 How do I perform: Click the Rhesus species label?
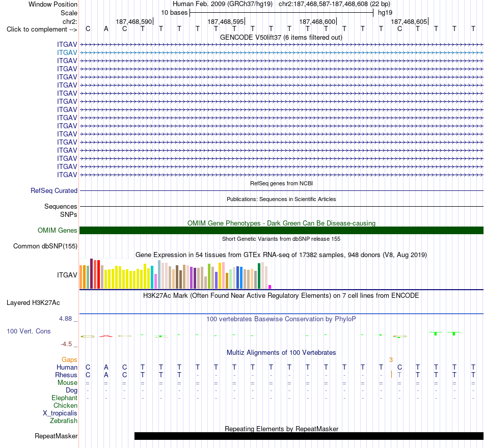[66, 375]
